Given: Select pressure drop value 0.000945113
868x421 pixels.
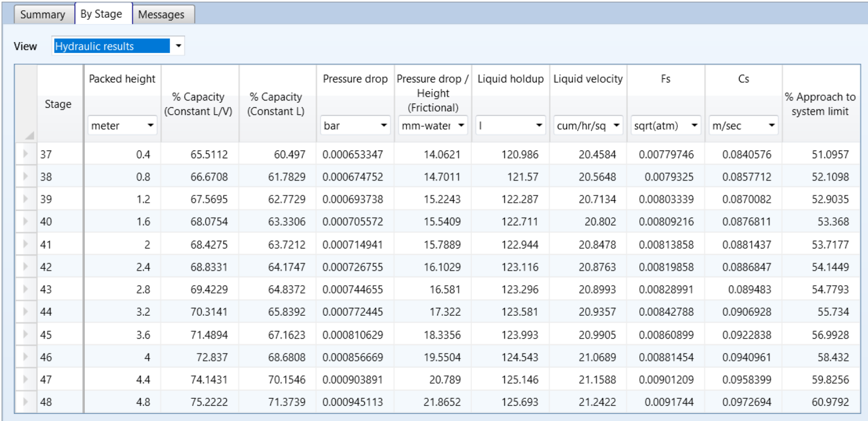Looking at the screenshot, I should pyautogui.click(x=355, y=402).
